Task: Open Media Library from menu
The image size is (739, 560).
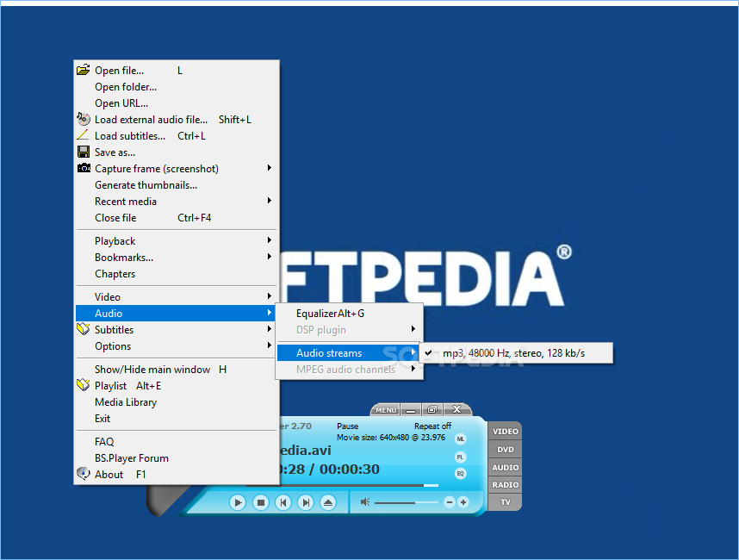Action: tap(177, 402)
